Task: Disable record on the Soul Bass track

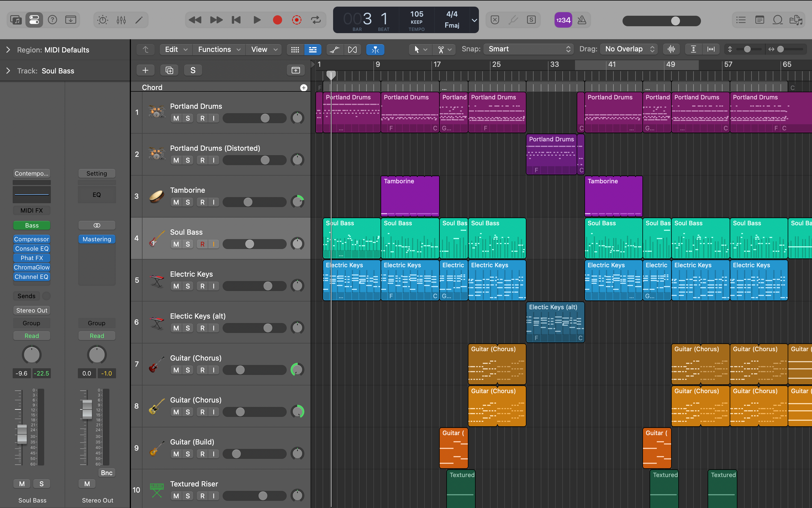Action: pyautogui.click(x=202, y=244)
